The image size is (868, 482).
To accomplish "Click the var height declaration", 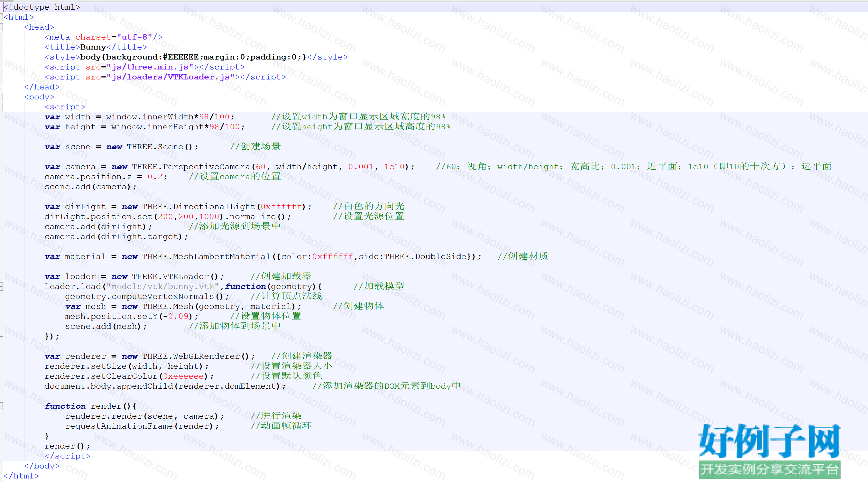I will click(144, 127).
